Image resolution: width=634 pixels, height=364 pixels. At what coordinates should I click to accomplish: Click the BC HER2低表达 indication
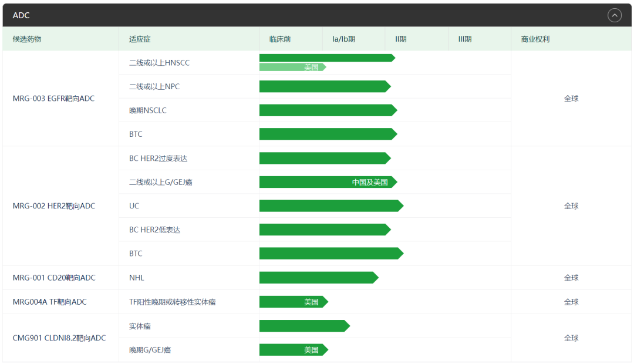[154, 230]
